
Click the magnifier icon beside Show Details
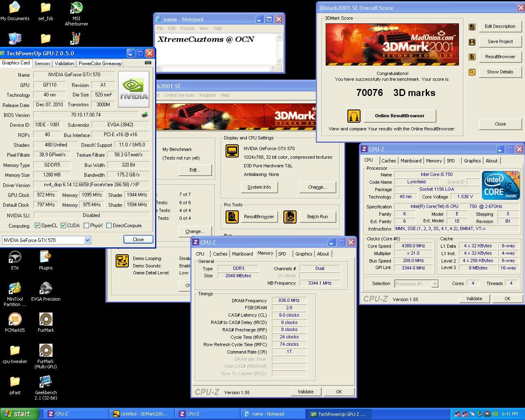click(472, 72)
